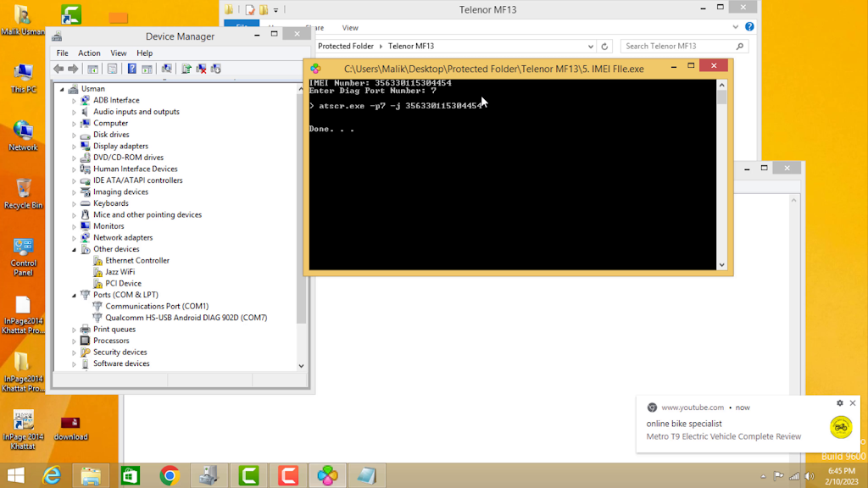Screen dimensions: 868x488
Task: Click Device Manager tree's scroll-down arrow
Action: pyautogui.click(x=301, y=366)
